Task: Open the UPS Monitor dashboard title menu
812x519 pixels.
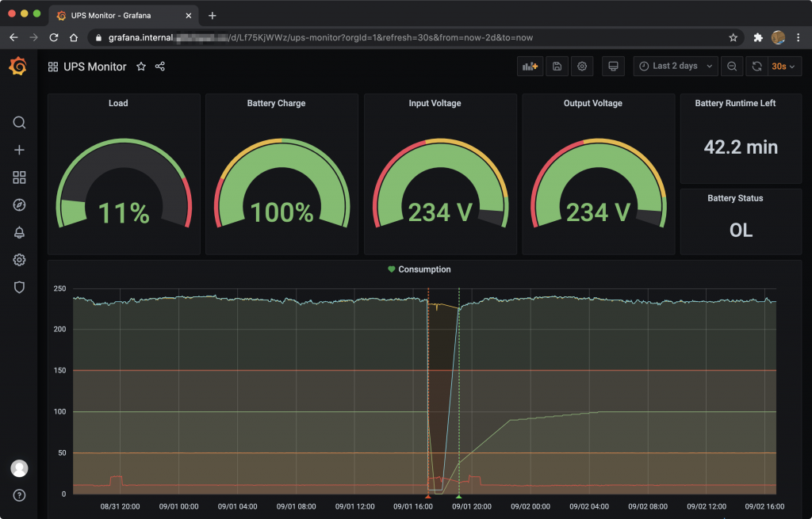Action: [94, 67]
